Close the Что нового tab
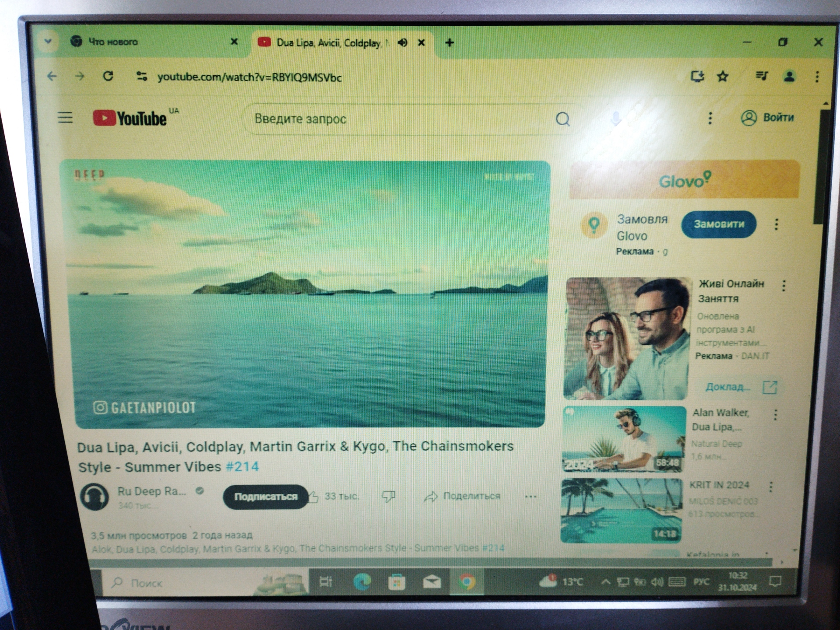840x630 pixels. 234,42
